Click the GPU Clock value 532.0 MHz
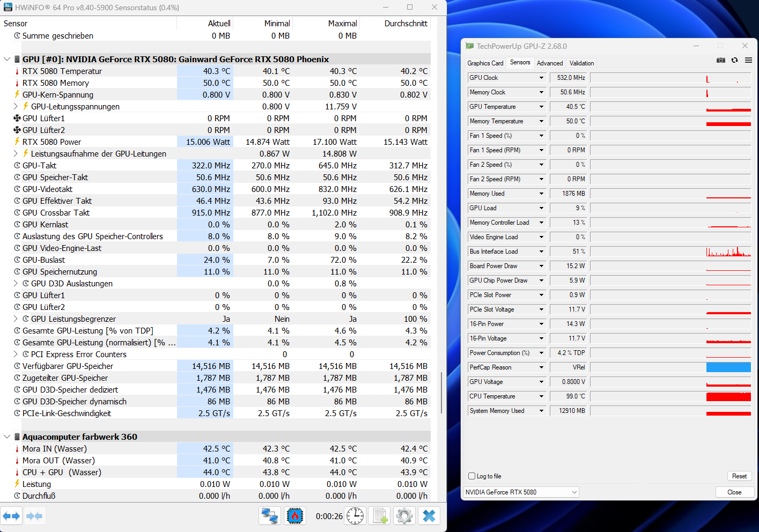The height and width of the screenshot is (532, 759). [569, 78]
